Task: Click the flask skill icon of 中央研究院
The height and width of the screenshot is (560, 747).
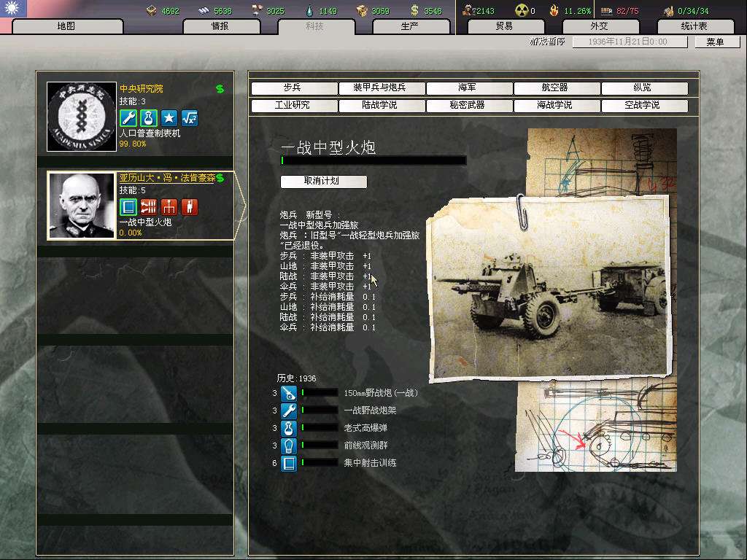Action: coord(149,118)
